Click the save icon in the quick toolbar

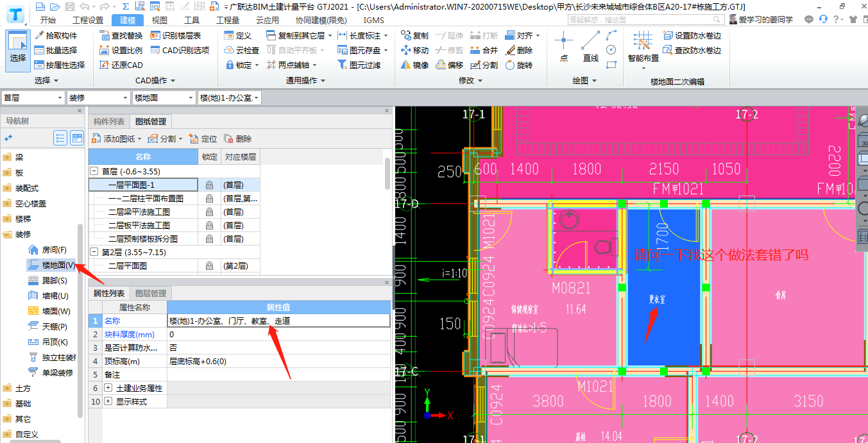pos(71,6)
